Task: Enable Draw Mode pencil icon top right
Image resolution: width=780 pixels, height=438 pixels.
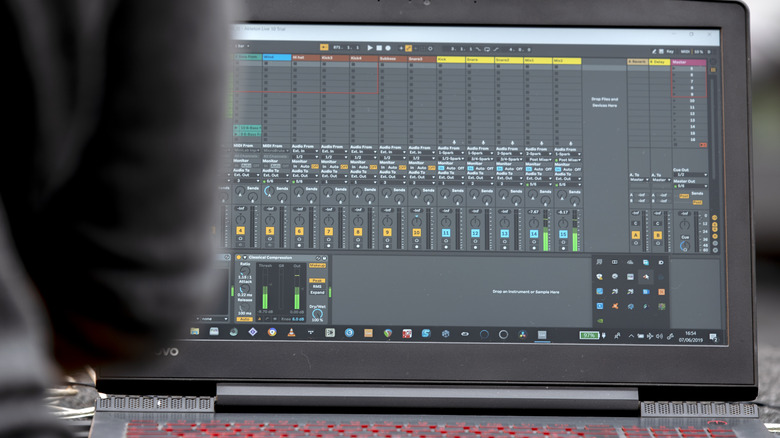Action: click(654, 51)
